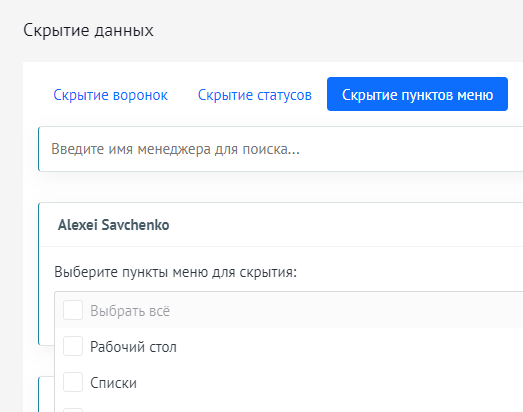
Task: Click the Выберите пункты меню для скрытия label
Action: tap(175, 272)
